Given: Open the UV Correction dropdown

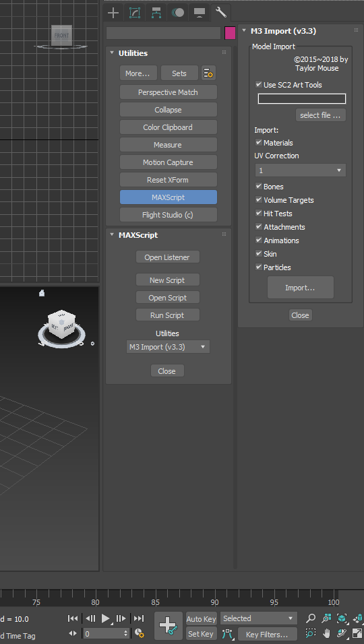Looking at the screenshot, I should (x=301, y=170).
